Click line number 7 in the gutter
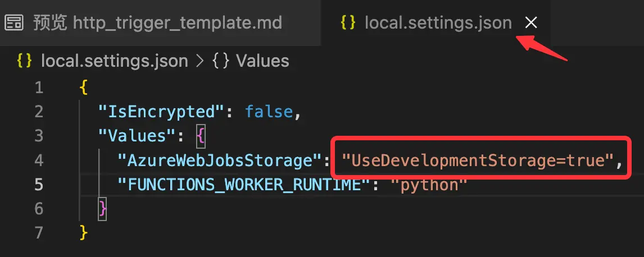644x257 pixels. click(39, 233)
